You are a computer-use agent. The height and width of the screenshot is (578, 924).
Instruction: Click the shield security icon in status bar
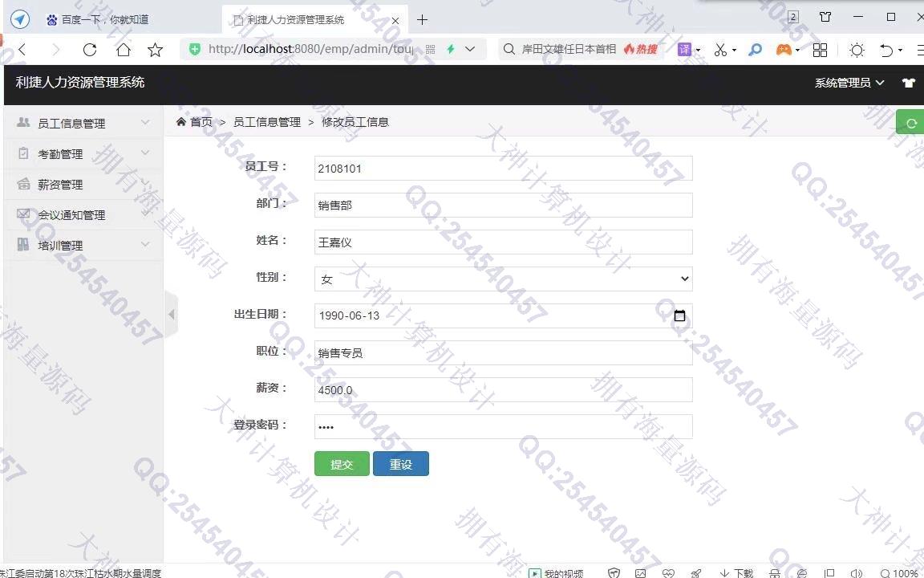tap(614, 572)
